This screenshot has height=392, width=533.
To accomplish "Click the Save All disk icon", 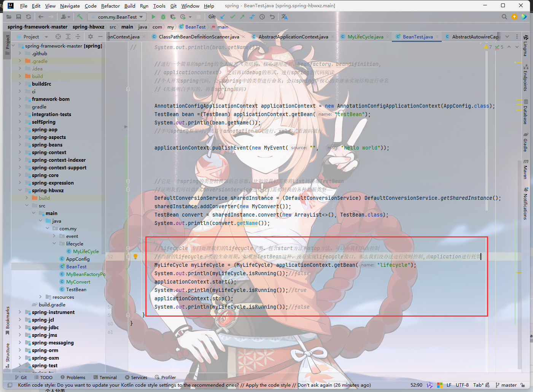I will (19, 17).
